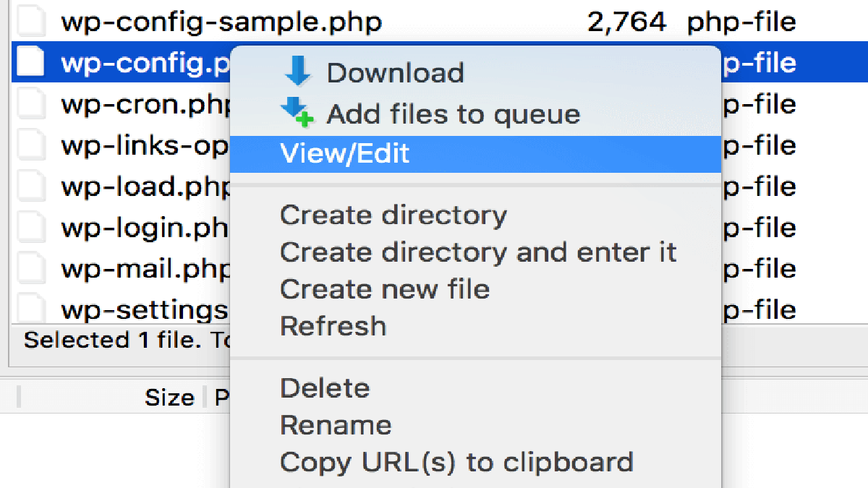Image resolution: width=868 pixels, height=488 pixels.
Task: Click the highlighted wp-config file icon
Action: tap(31, 63)
